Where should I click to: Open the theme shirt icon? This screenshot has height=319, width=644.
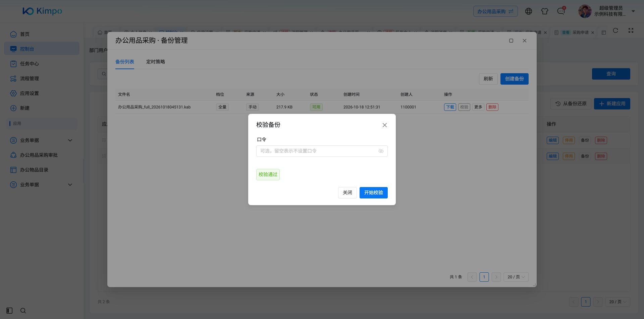point(545,11)
